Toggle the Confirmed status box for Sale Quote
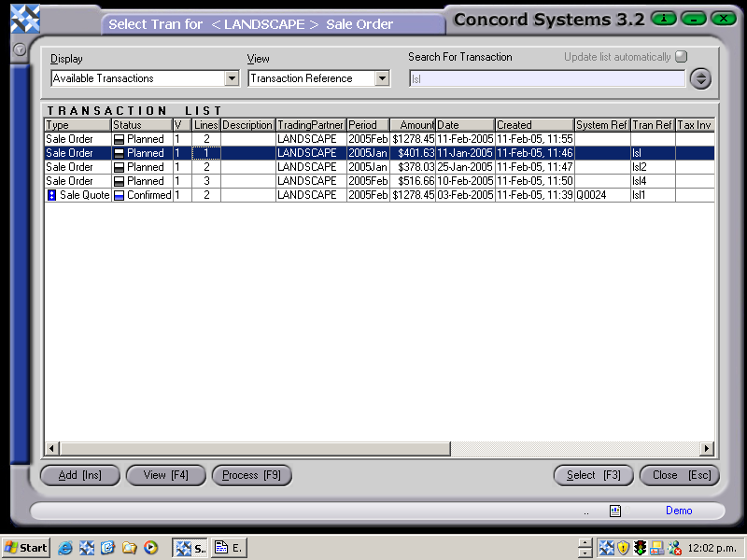This screenshot has height=560, width=747. click(x=119, y=195)
